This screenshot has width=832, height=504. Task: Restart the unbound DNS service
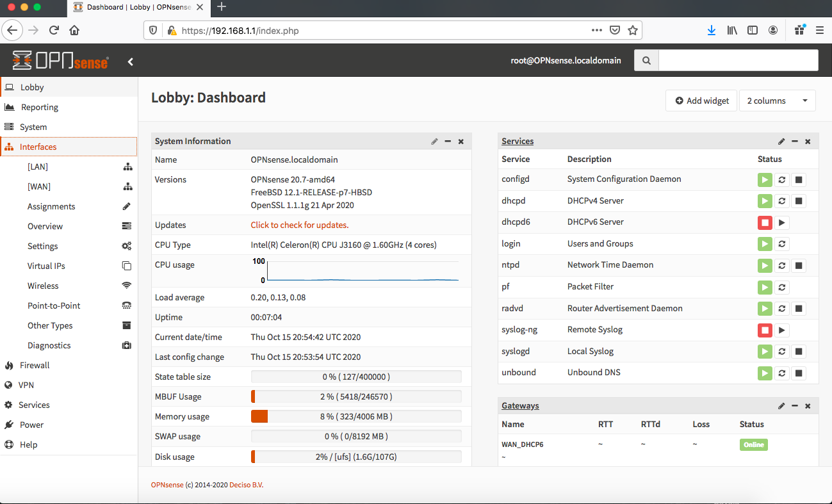click(x=782, y=373)
